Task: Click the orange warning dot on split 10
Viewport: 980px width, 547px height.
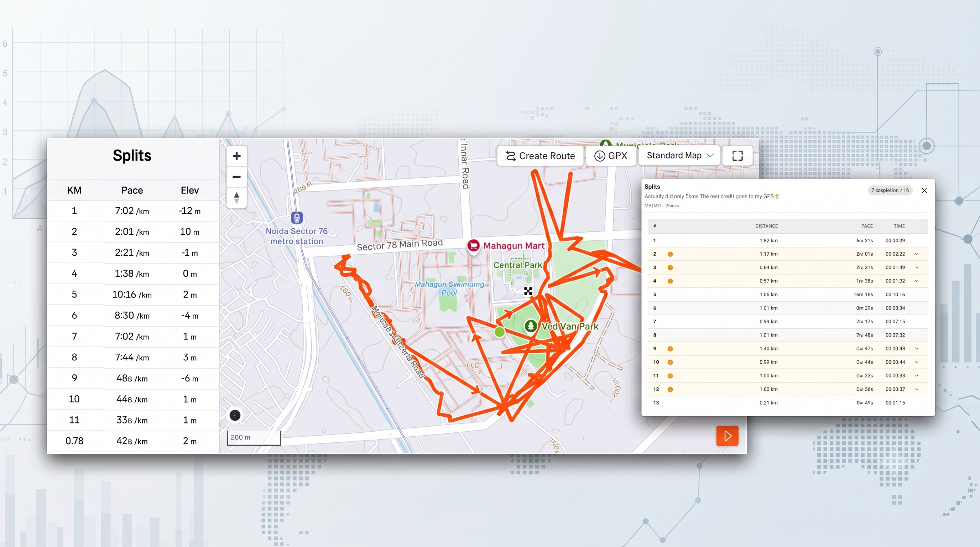Action: [x=670, y=363]
